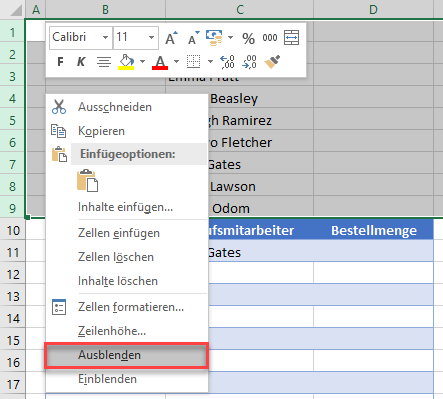Click Ausblenden to hide rows
Screen dimensions: 443x399
click(x=127, y=355)
